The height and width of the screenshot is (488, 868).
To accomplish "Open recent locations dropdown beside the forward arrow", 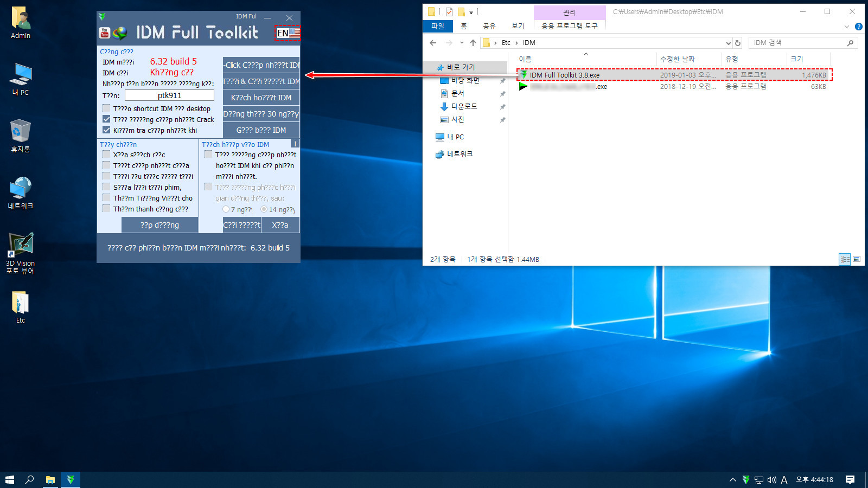I will [462, 43].
